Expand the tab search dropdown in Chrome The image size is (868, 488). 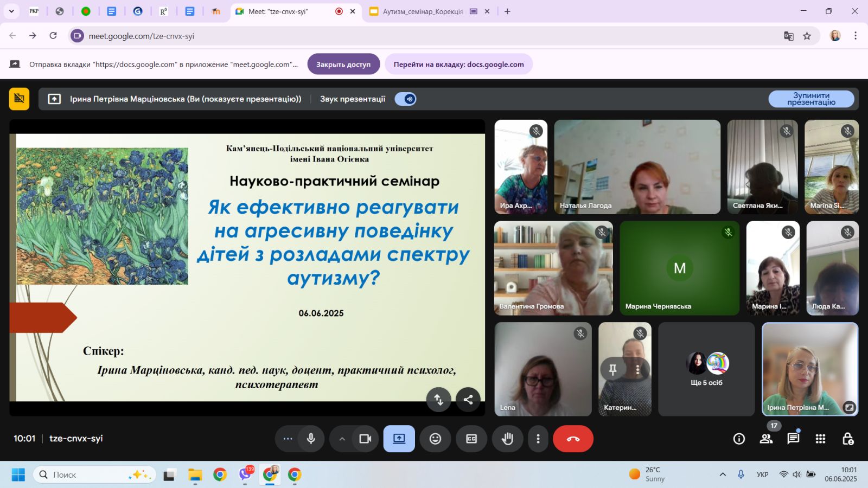click(x=11, y=11)
